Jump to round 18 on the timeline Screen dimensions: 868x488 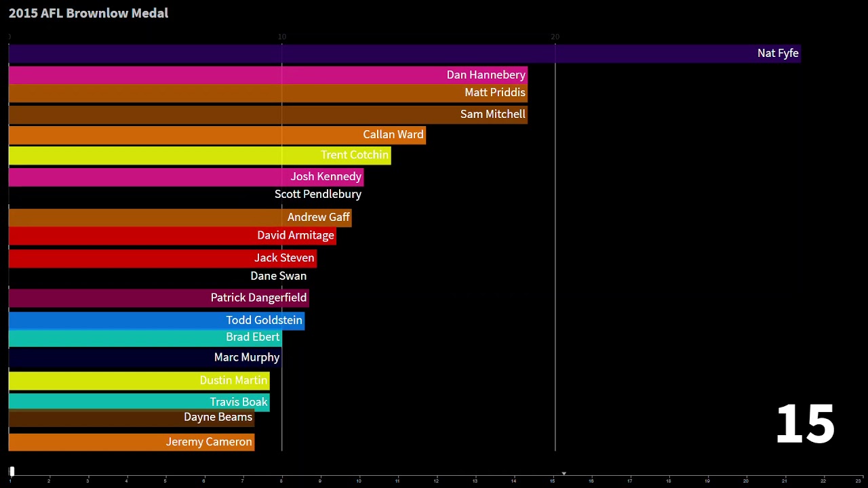point(669,481)
